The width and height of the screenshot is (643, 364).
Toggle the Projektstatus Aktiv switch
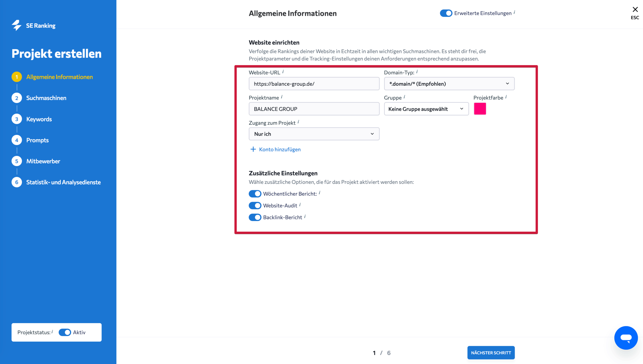[65, 332]
